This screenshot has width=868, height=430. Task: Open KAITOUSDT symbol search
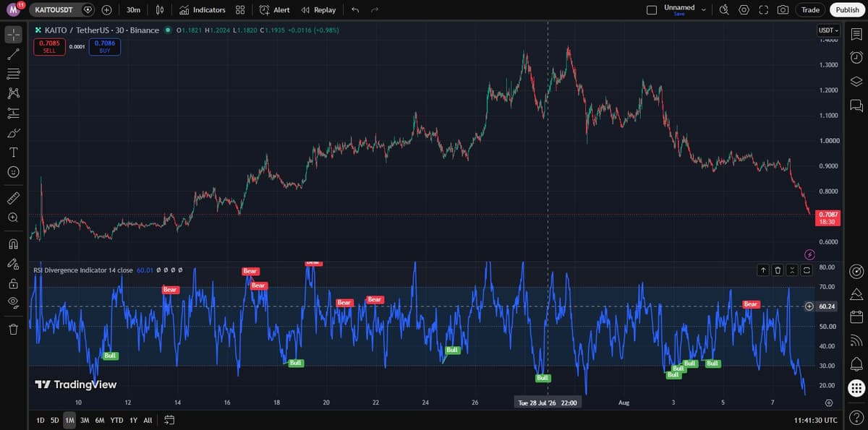55,10
